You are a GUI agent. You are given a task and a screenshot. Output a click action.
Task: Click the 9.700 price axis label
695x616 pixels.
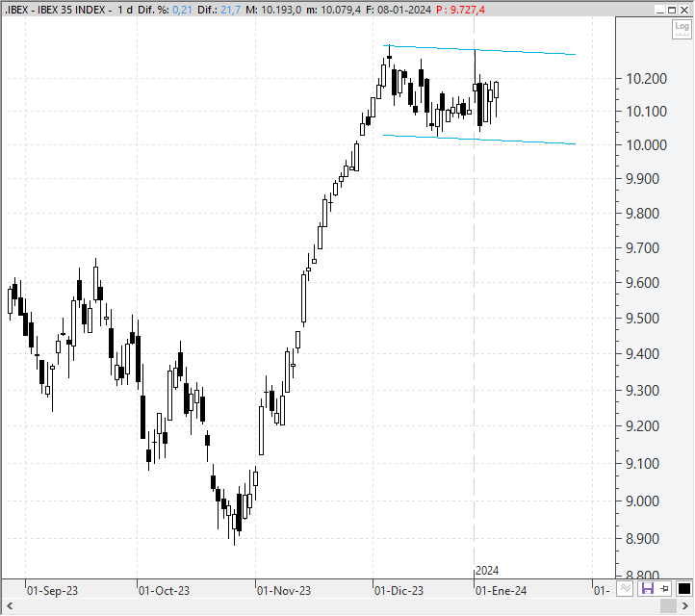click(642, 248)
